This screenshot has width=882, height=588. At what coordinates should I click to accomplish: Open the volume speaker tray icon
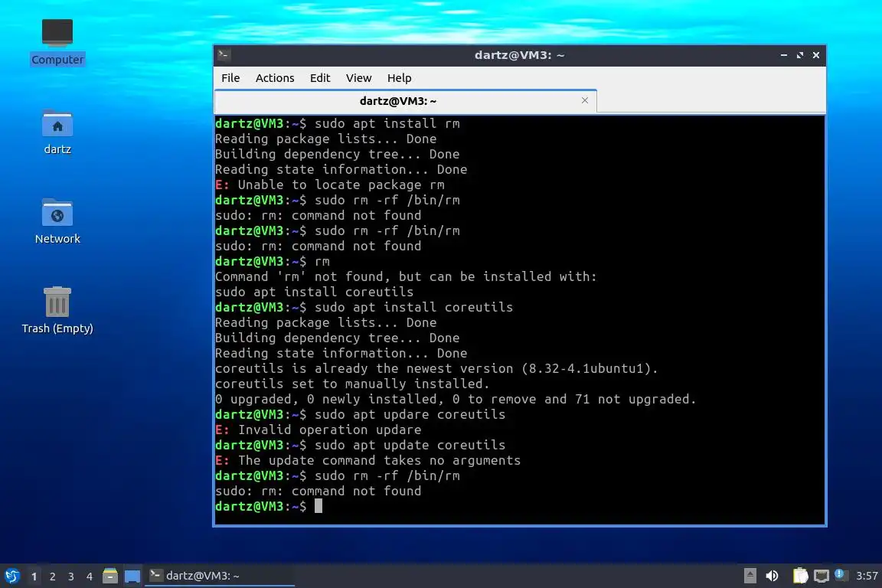click(x=772, y=576)
